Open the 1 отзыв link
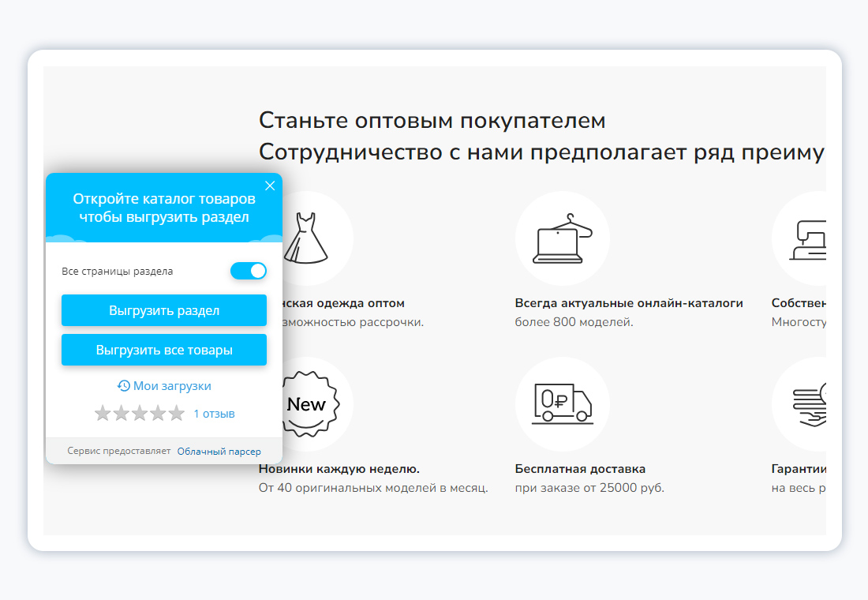Screen dimensions: 868x600 coord(213,412)
